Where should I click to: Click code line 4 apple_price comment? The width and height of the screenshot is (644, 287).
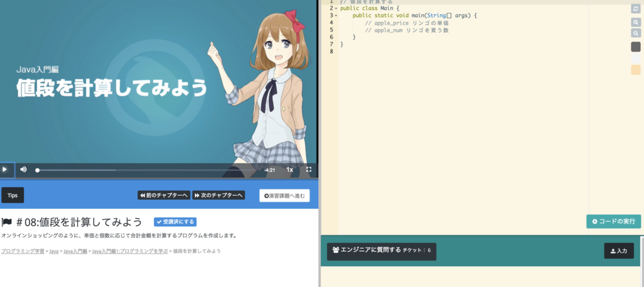tap(406, 23)
